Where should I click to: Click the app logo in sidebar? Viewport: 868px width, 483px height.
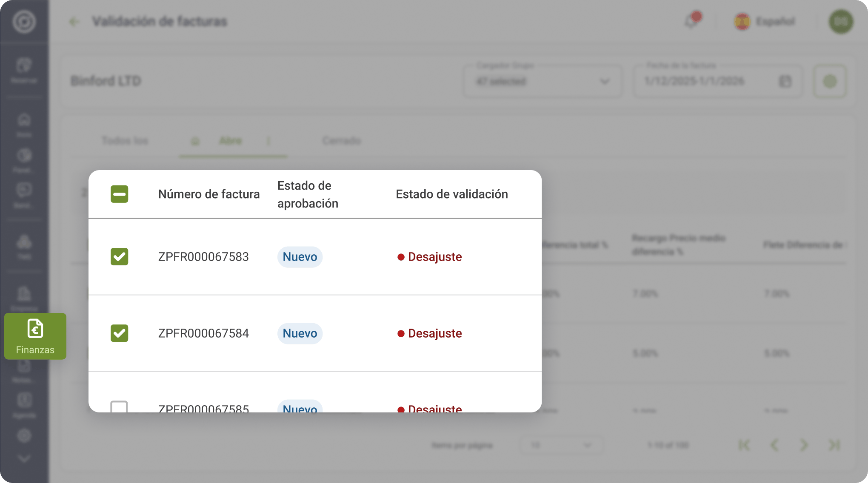24,21
